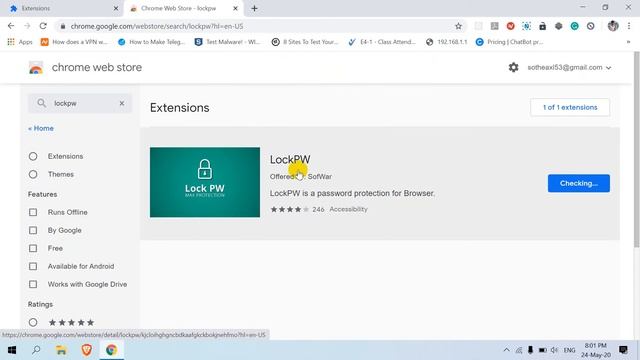640x360 pixels.
Task: Open 'Pricing | ChatBot' bookmark
Action: click(x=509, y=42)
